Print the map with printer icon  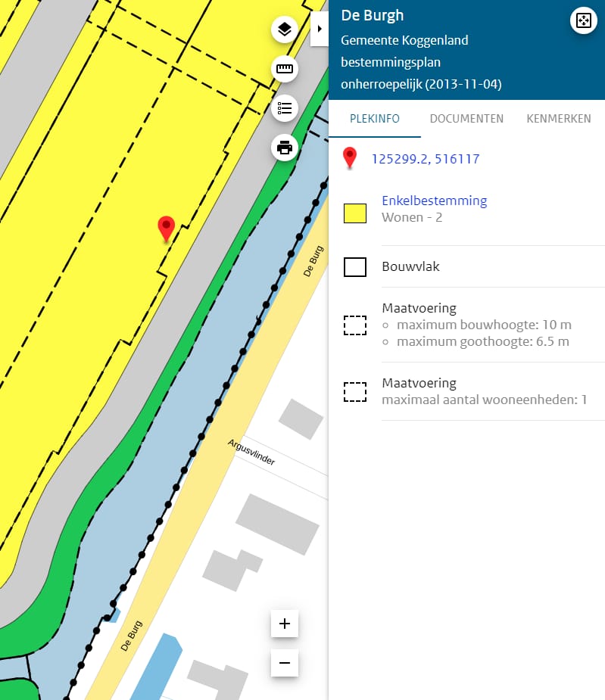pos(285,148)
